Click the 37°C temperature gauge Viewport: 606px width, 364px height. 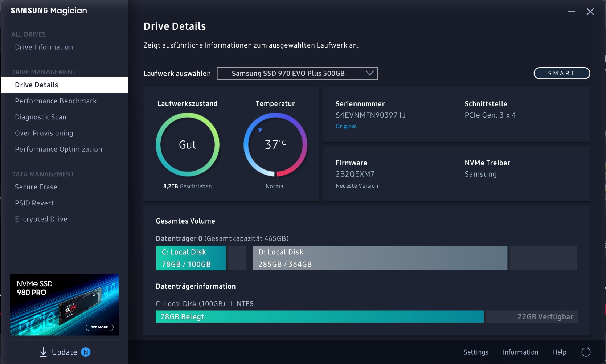pos(275,145)
